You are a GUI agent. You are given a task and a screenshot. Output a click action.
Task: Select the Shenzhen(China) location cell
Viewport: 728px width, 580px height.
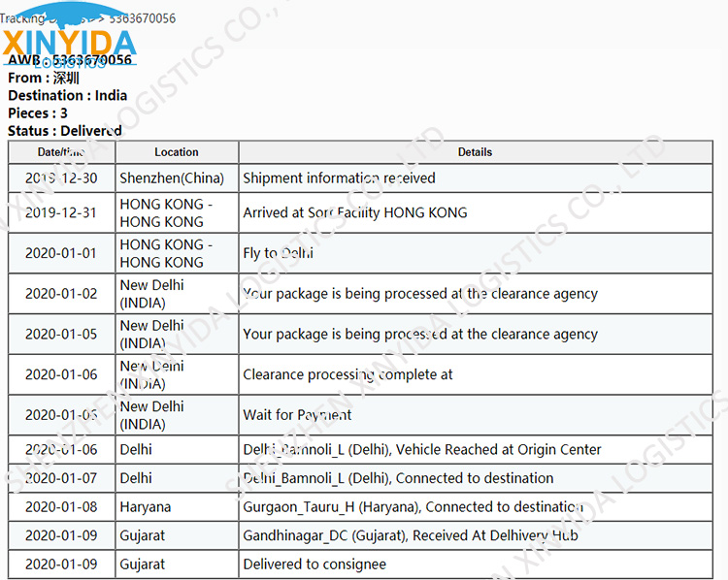172,178
